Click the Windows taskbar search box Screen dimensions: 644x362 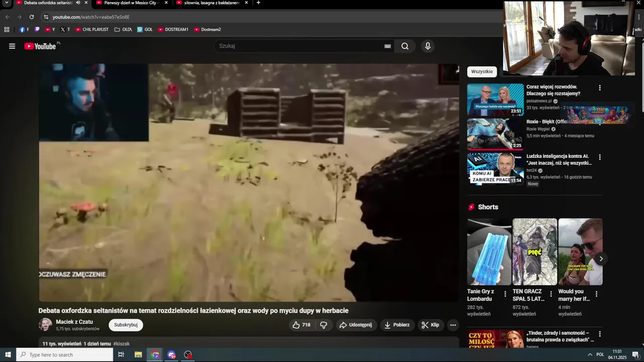click(x=65, y=354)
